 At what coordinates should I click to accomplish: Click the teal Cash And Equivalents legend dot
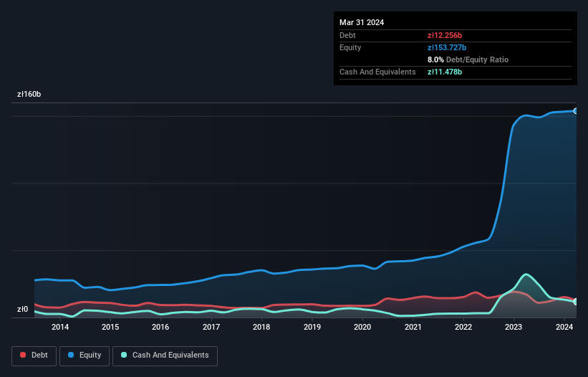click(124, 355)
